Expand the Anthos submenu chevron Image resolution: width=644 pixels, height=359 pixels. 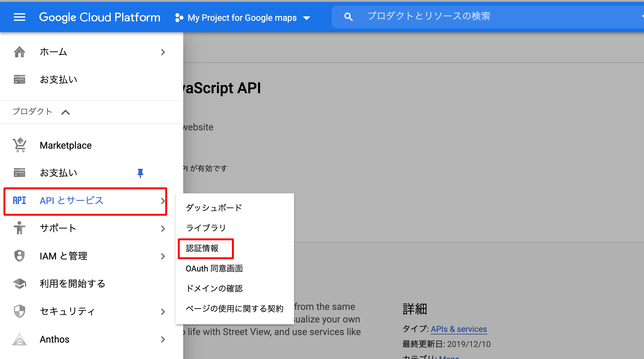click(x=163, y=339)
